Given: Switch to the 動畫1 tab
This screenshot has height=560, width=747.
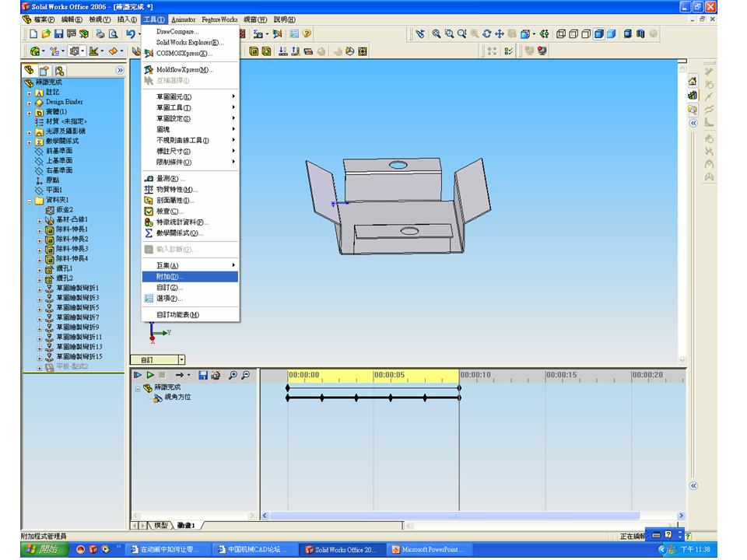Looking at the screenshot, I should 186,525.
